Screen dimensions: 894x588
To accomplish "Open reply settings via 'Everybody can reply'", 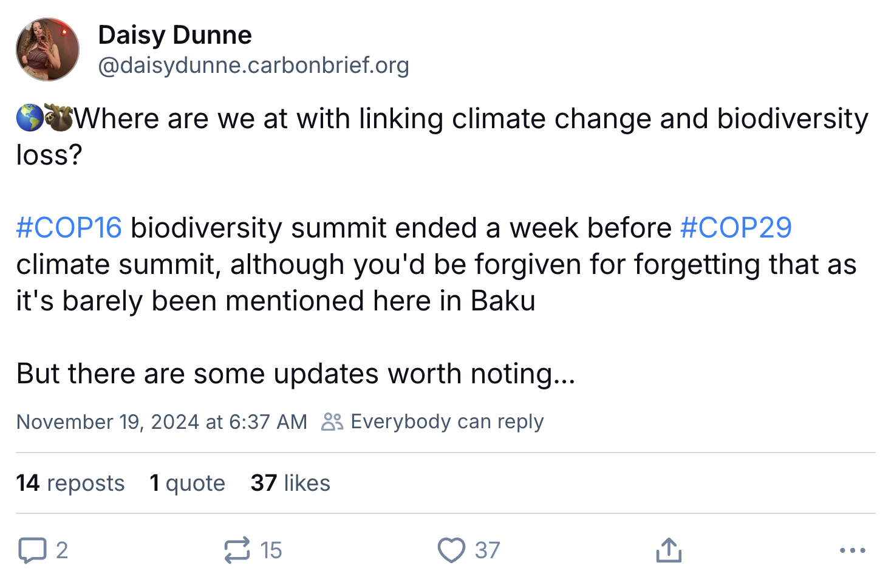I will pos(447,421).
